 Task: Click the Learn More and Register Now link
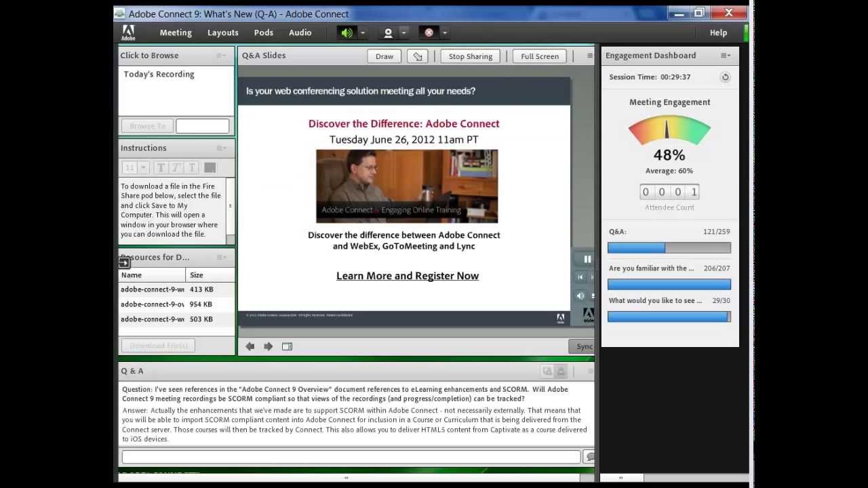[x=408, y=276]
